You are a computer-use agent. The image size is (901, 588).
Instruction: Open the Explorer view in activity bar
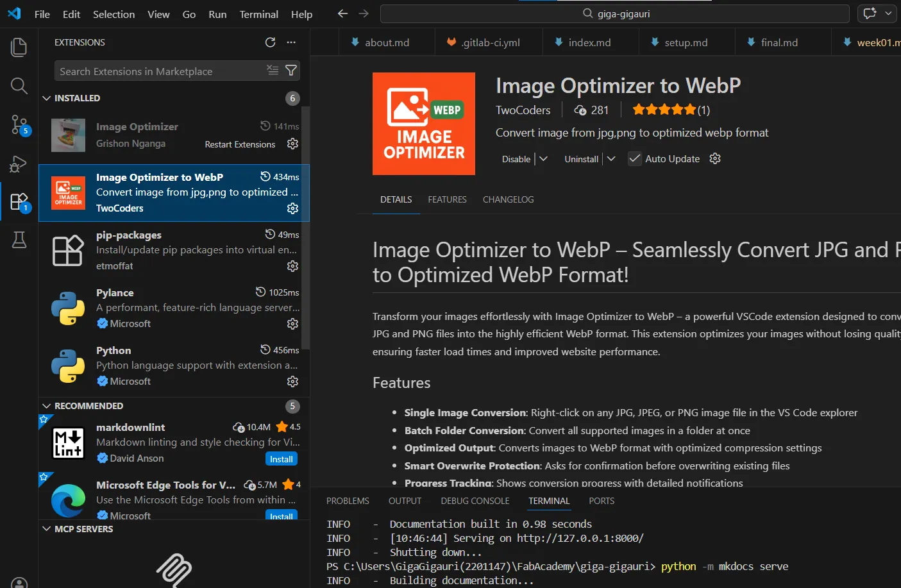pyautogui.click(x=19, y=47)
